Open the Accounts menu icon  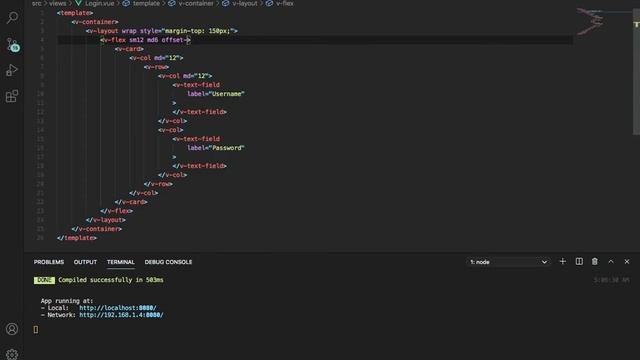12,329
